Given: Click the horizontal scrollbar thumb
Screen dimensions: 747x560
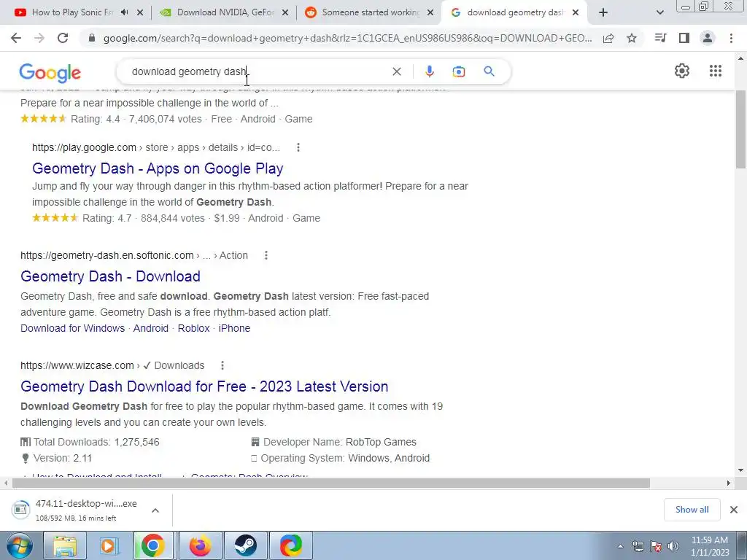Looking at the screenshot, I should pyautogui.click(x=331, y=483).
